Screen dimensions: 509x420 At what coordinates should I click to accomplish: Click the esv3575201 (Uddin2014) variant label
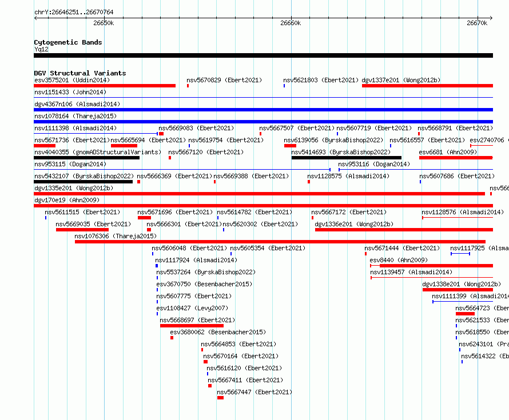72,80
